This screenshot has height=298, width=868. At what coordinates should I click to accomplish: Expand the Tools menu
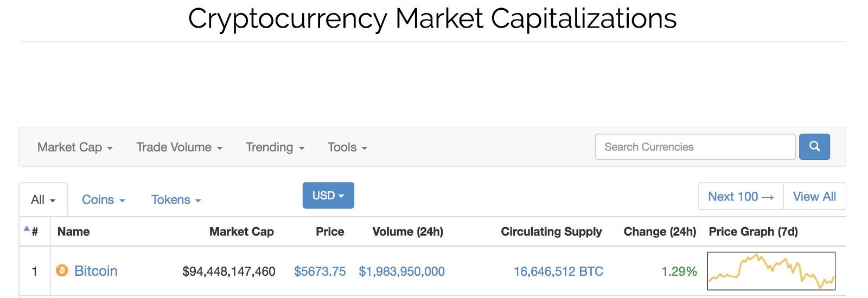[347, 147]
